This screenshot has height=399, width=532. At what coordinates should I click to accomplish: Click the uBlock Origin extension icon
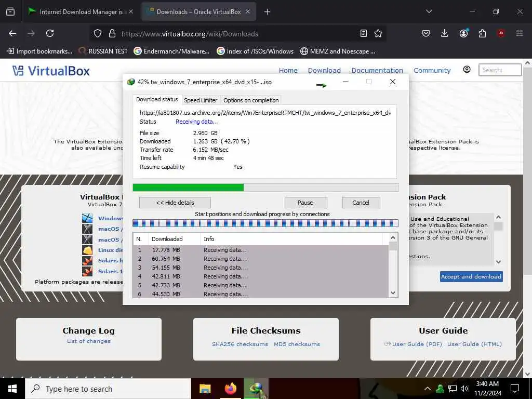[501, 33]
